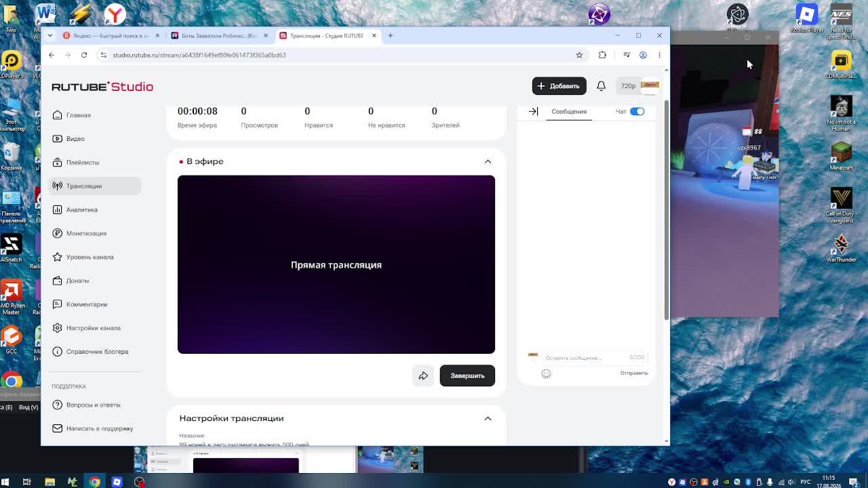
Task: Click the Монетизация ruble icon
Action: [x=58, y=233]
